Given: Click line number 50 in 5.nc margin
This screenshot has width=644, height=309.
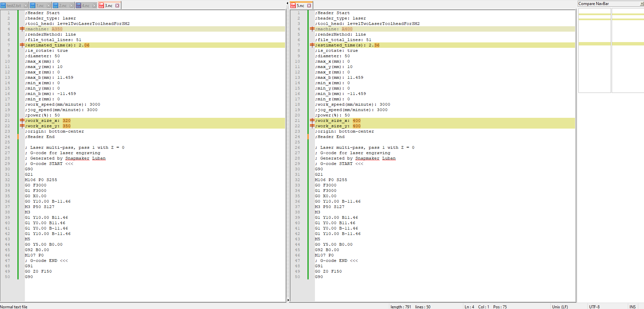Looking at the screenshot, I should pyautogui.click(x=297, y=277).
